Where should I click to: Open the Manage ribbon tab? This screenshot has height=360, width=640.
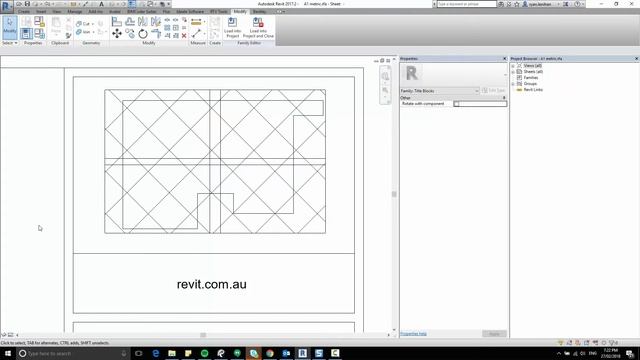click(x=74, y=11)
